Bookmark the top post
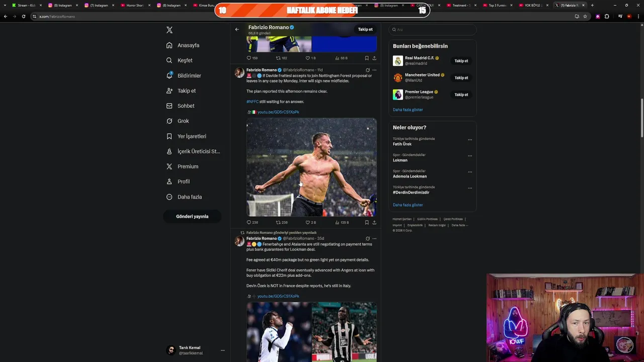 [x=367, y=58]
